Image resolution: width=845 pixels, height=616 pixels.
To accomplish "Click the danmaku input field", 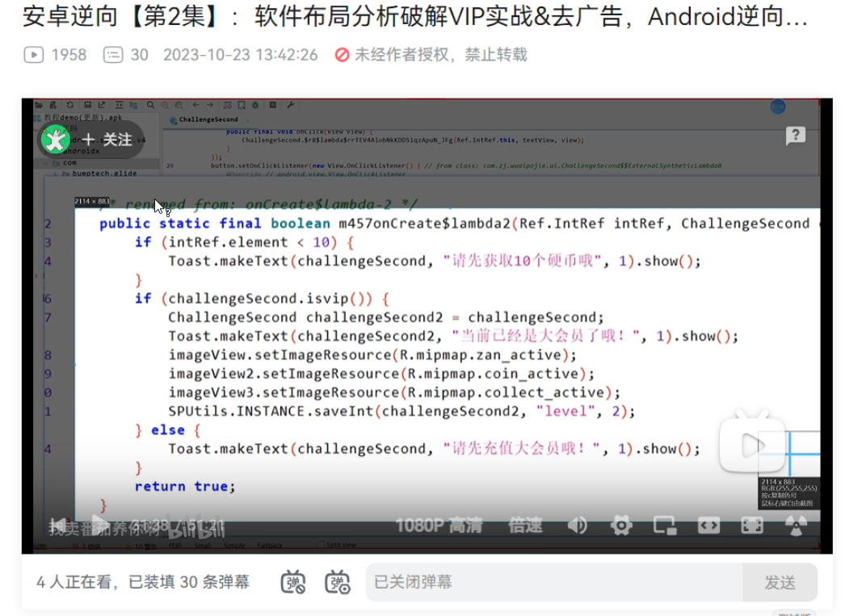I will tap(554, 582).
